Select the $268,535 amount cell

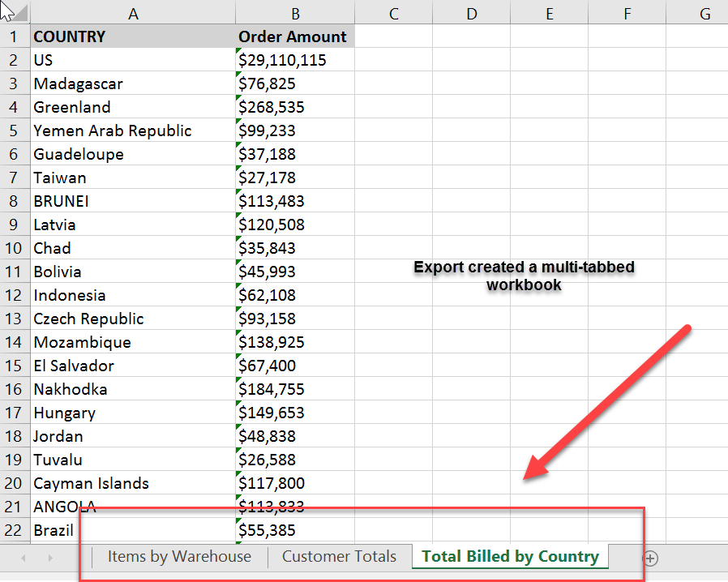(x=295, y=107)
